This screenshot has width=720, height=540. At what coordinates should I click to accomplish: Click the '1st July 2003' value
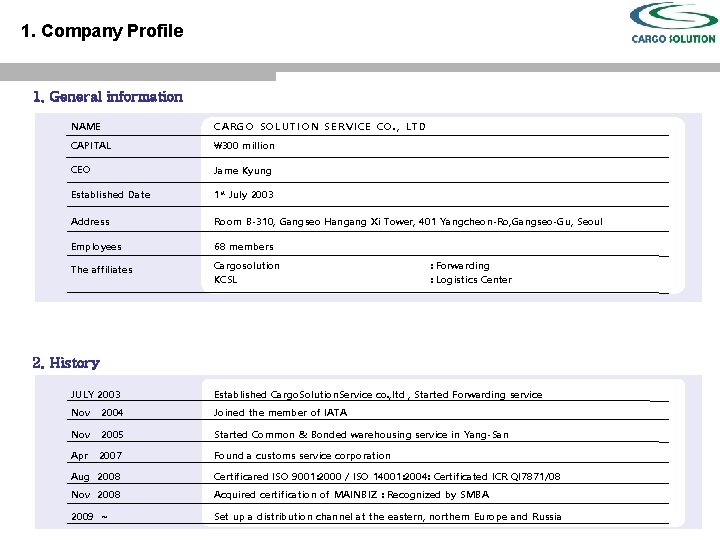tap(244, 195)
